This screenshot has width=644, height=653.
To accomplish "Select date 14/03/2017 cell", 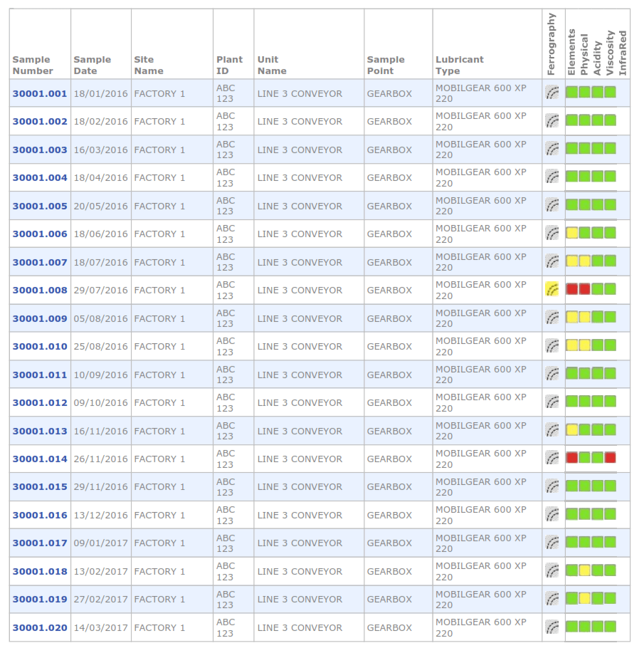I will [x=101, y=627].
